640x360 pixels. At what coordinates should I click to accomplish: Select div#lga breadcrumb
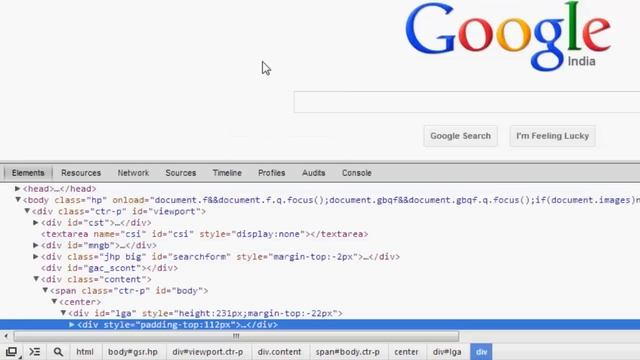tap(447, 352)
